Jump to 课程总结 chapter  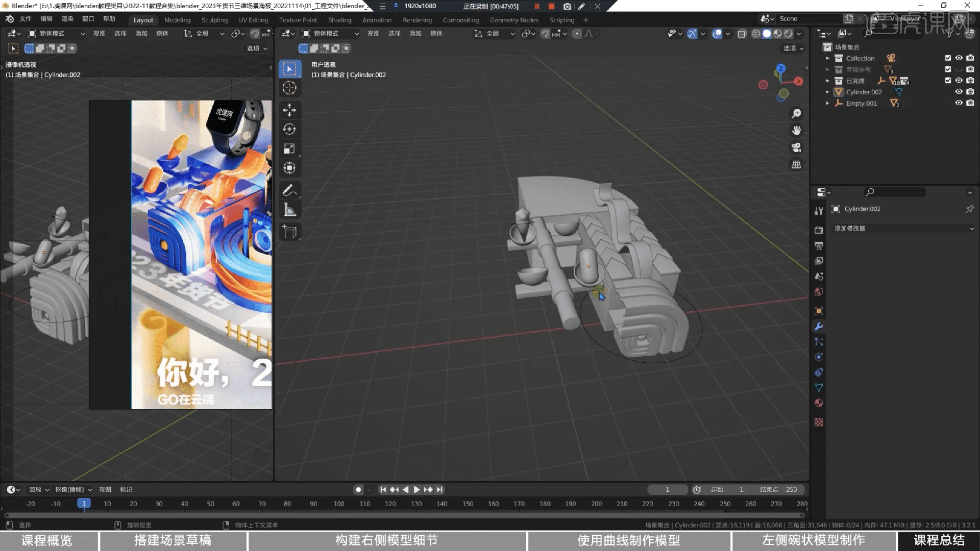(939, 541)
